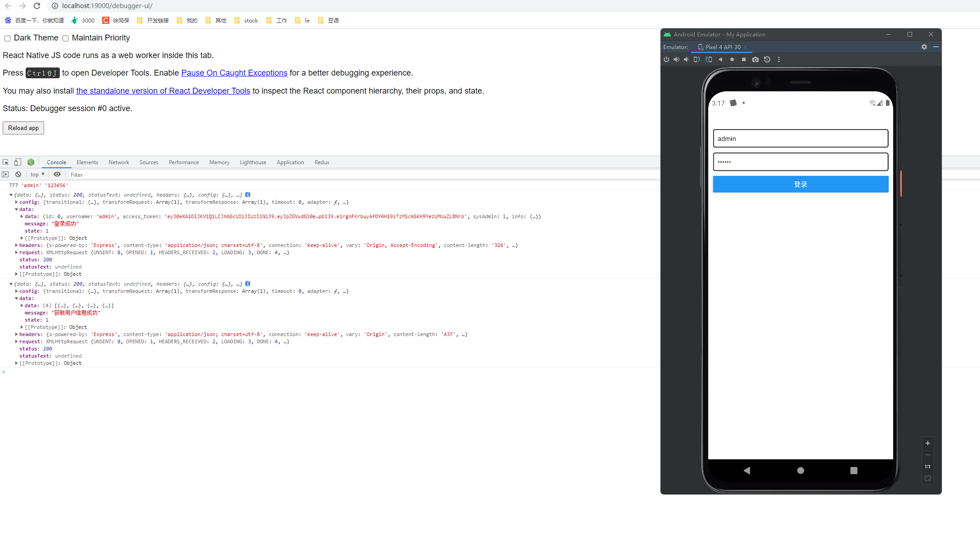Expand the first response config entry

[x=17, y=202]
